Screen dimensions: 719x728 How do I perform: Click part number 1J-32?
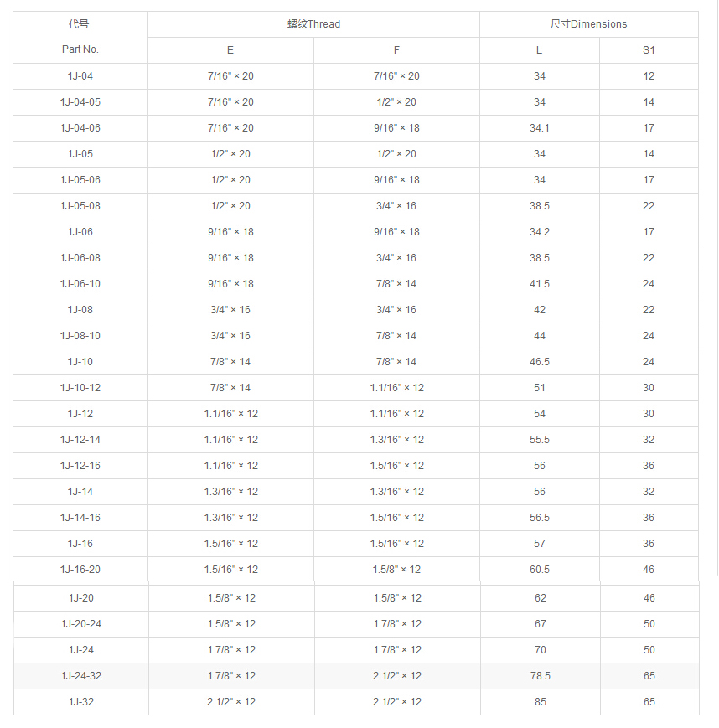click(x=81, y=702)
